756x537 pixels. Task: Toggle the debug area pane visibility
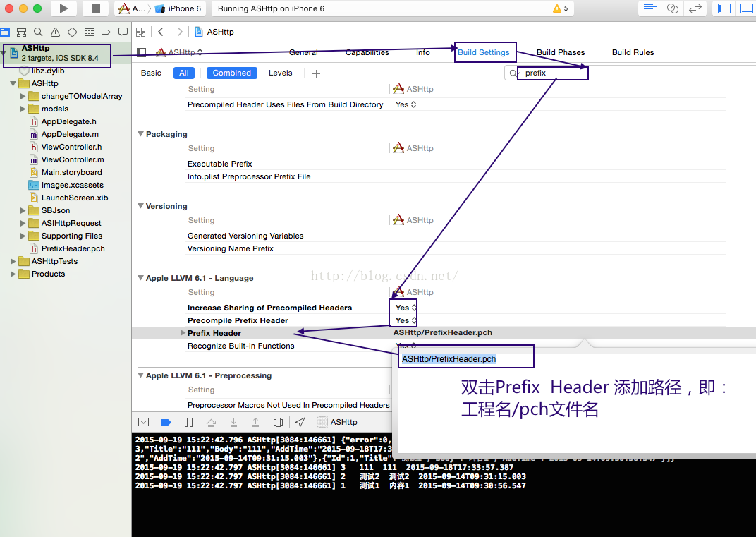tap(747, 8)
